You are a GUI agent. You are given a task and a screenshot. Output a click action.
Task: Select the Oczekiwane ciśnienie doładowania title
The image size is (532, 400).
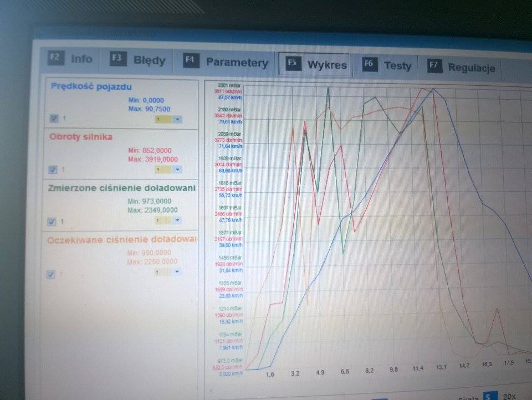121,240
